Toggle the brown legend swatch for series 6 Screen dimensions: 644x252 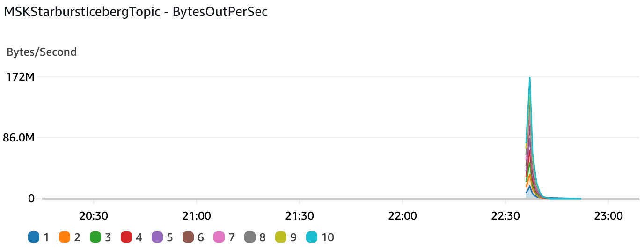(x=188, y=237)
